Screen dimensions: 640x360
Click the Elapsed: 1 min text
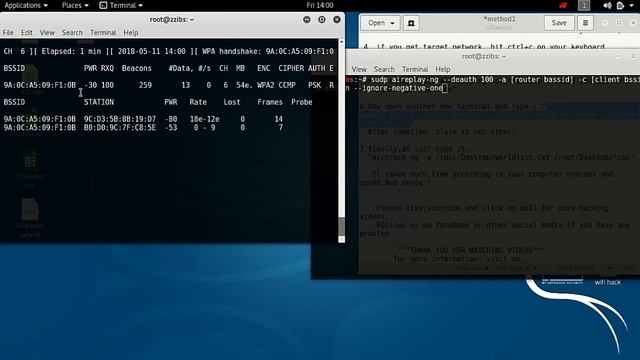(73, 51)
